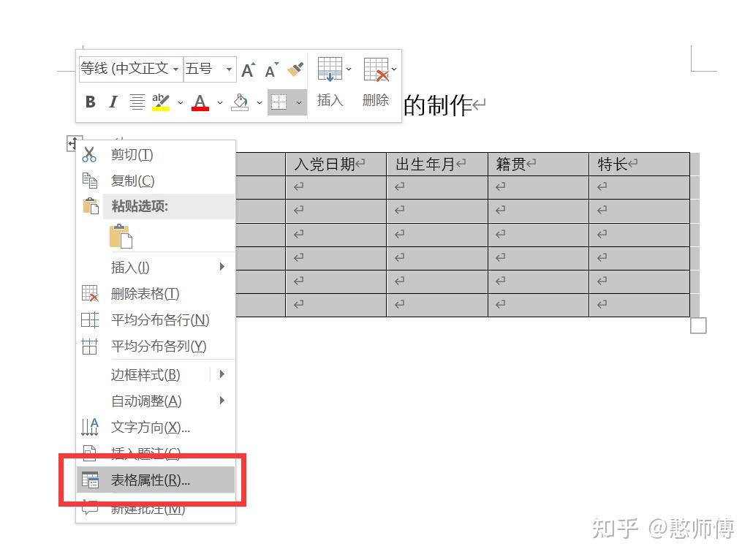This screenshot has width=753, height=560.
Task: Click the table move handle
Action: click(73, 143)
